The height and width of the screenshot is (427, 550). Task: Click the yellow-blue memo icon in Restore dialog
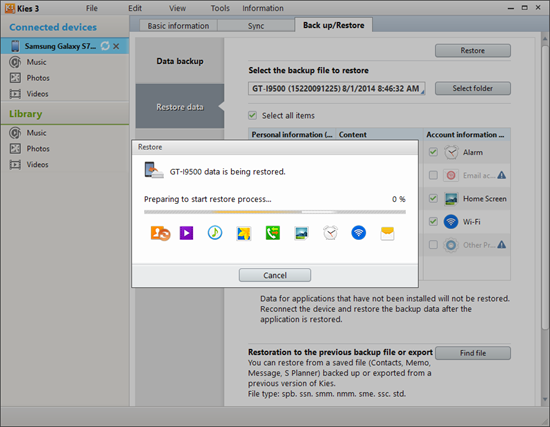tap(243, 234)
